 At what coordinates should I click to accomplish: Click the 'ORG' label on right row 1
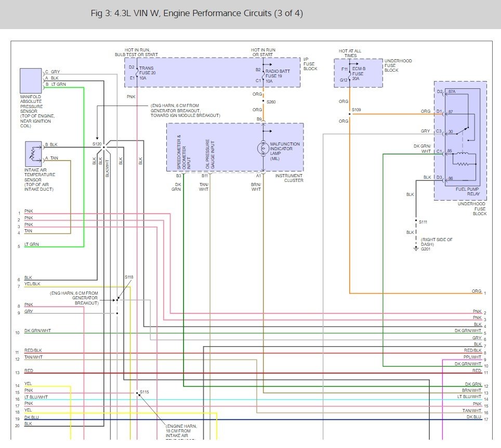pos(477,291)
